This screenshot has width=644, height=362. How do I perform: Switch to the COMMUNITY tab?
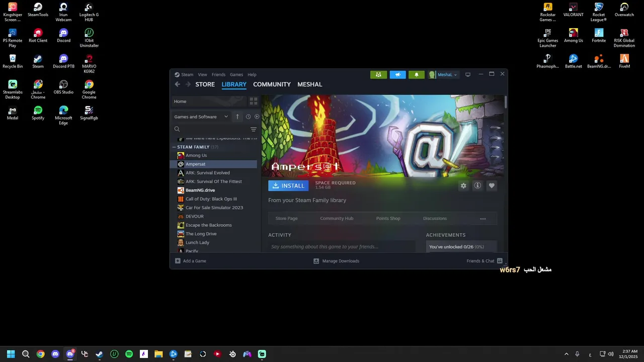272,84
